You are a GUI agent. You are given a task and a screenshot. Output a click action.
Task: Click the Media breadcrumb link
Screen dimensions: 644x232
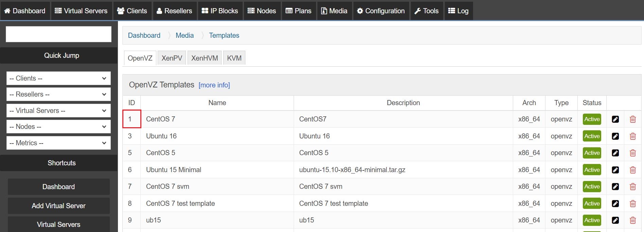(x=185, y=35)
